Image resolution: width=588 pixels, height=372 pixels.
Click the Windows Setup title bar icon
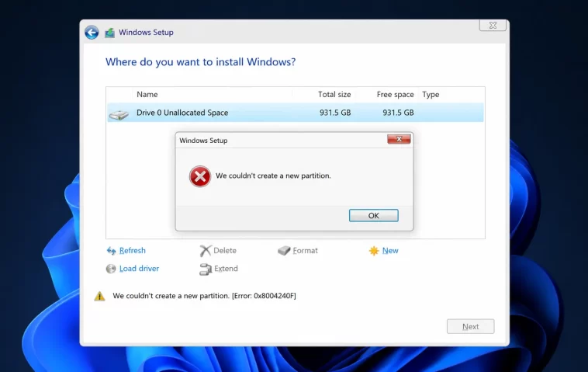(x=109, y=33)
